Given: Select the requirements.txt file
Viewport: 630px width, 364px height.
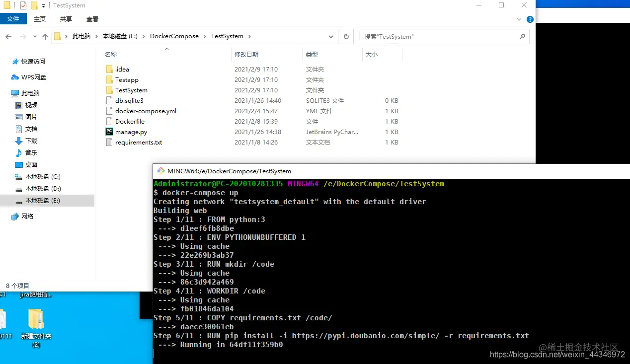Looking at the screenshot, I should point(134,142).
